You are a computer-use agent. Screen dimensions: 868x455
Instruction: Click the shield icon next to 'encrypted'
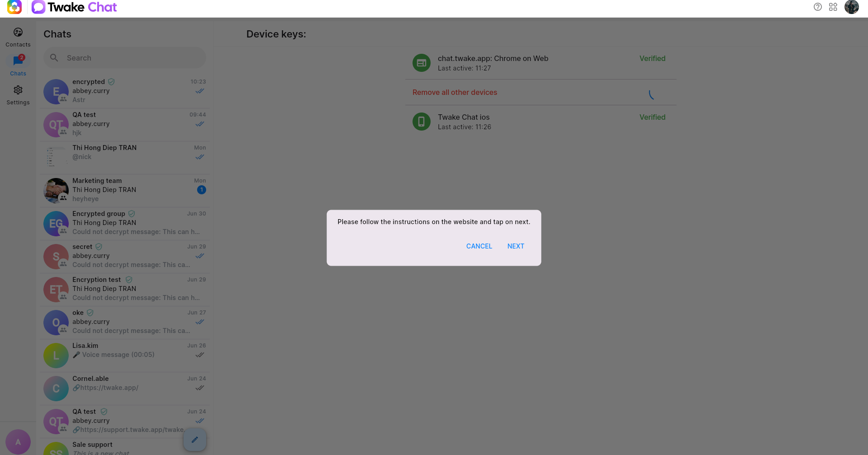tap(111, 82)
